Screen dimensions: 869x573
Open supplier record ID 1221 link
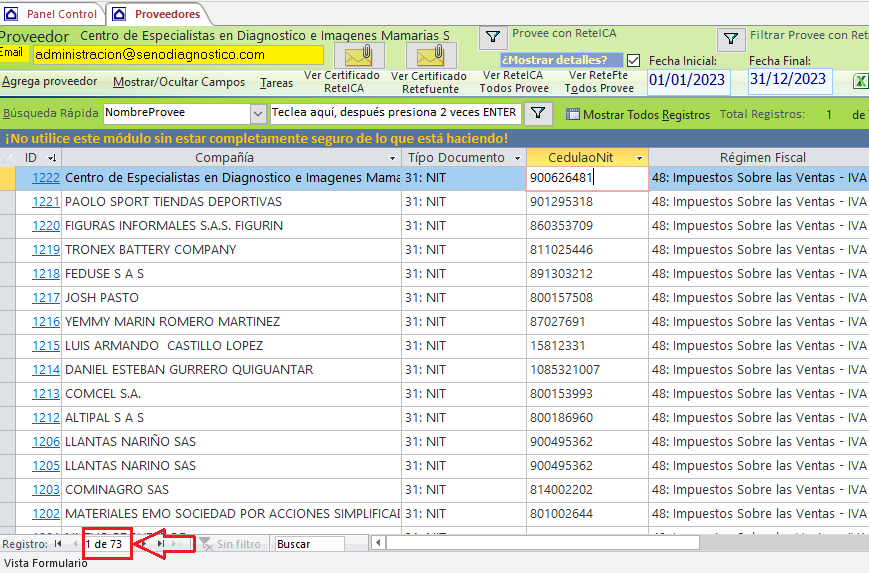(x=46, y=202)
